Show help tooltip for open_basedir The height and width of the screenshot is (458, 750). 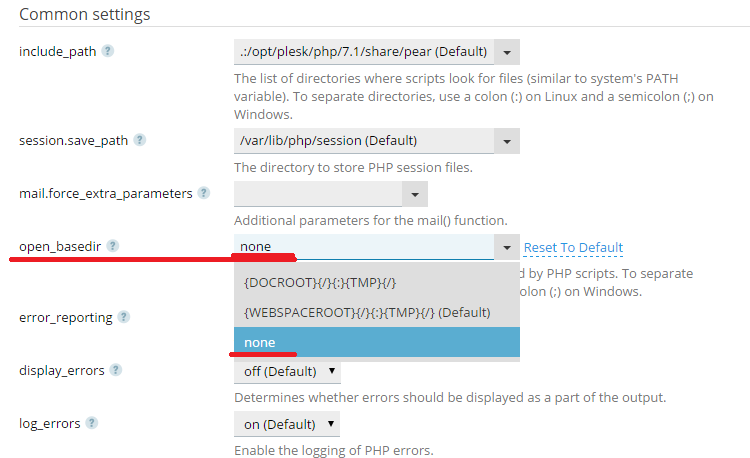point(113,246)
